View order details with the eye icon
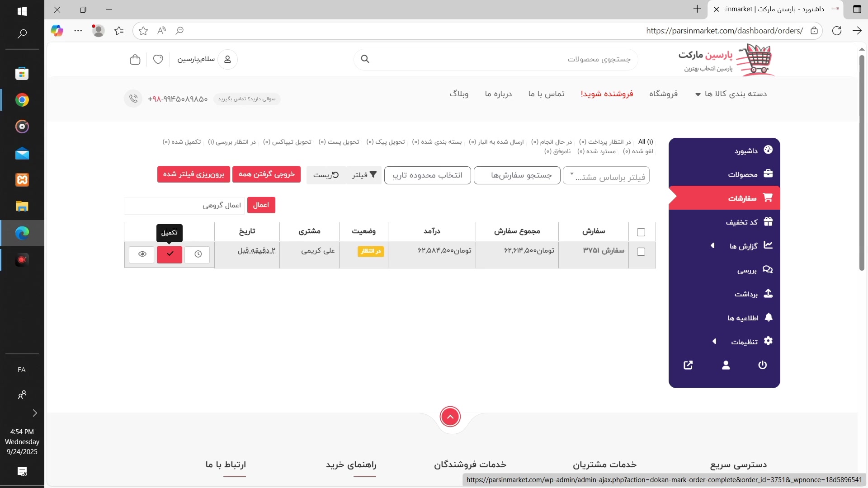This screenshot has width=868, height=488. [x=142, y=254]
